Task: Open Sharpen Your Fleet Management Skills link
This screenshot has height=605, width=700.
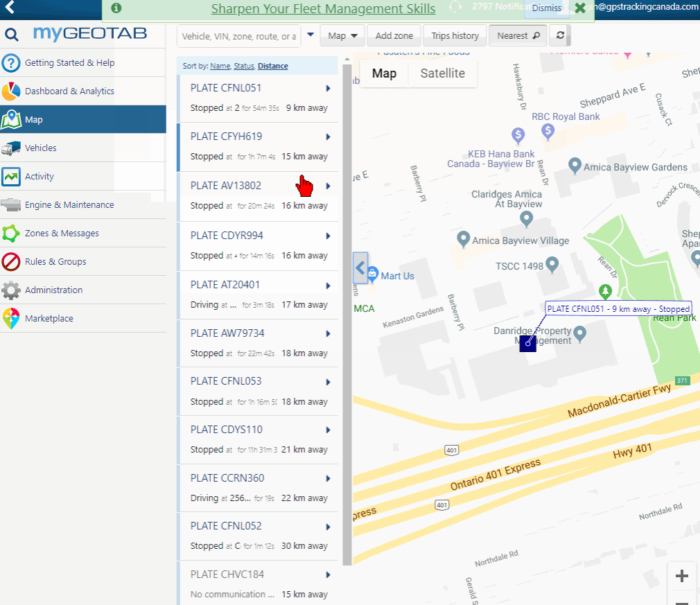Action: pyautogui.click(x=323, y=8)
